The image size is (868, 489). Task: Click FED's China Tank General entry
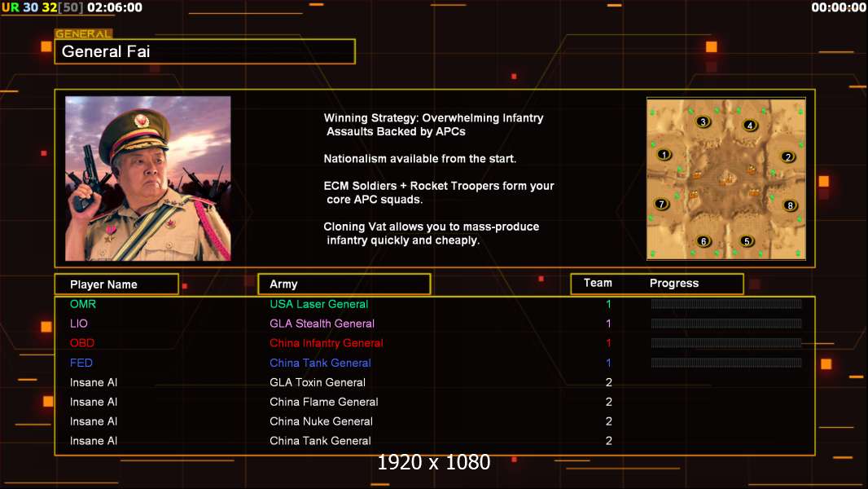321,363
